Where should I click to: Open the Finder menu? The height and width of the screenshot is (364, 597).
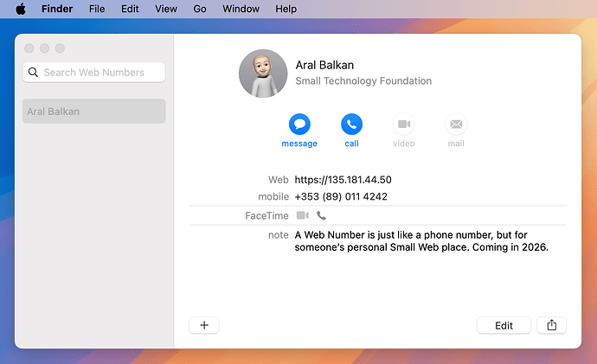tap(57, 9)
